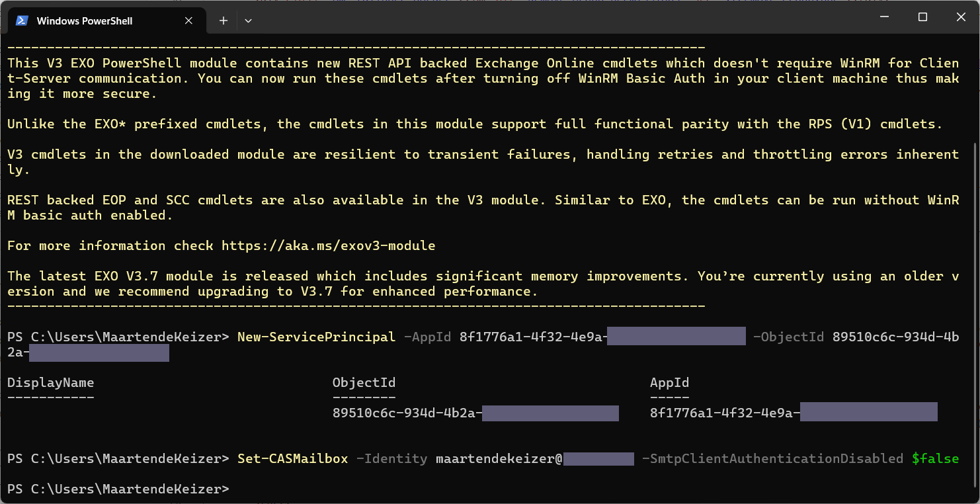Click the -SmtpClientAuthenticationDisabled parameter

tap(772, 459)
